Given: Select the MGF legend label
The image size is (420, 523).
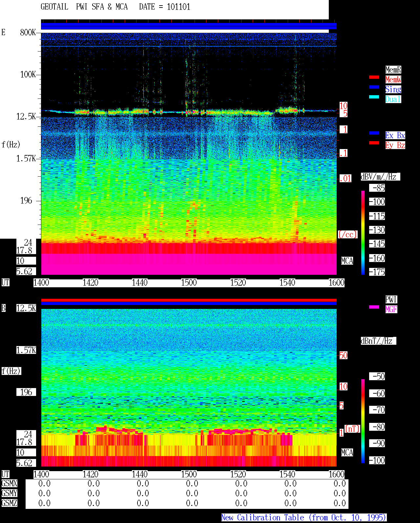Looking at the screenshot, I should [391, 309].
